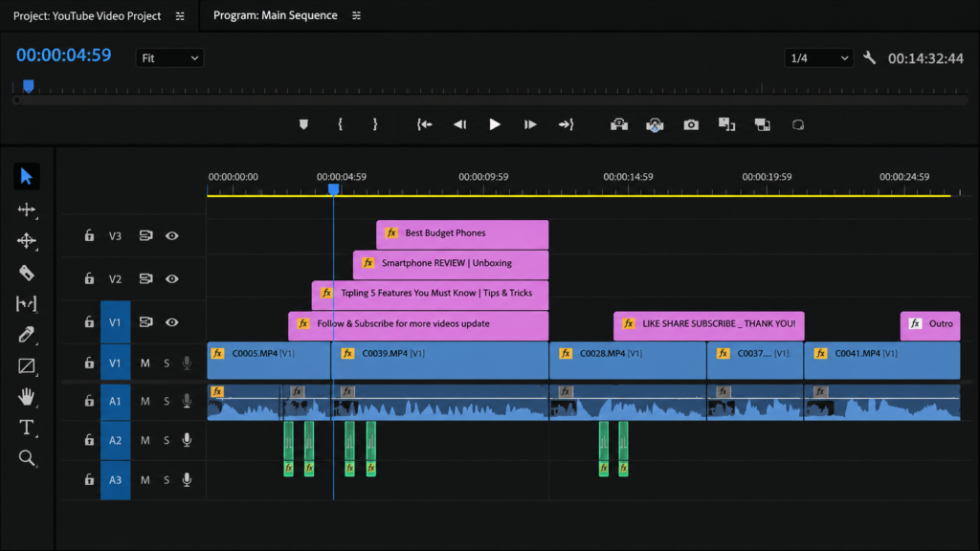
Task: Click the Mark In bracket button
Action: point(341,124)
